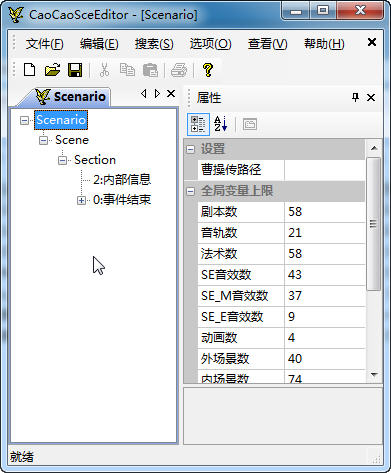Image resolution: width=391 pixels, height=473 pixels.
Task: Open the 编辑(E) menu
Action: click(x=99, y=44)
